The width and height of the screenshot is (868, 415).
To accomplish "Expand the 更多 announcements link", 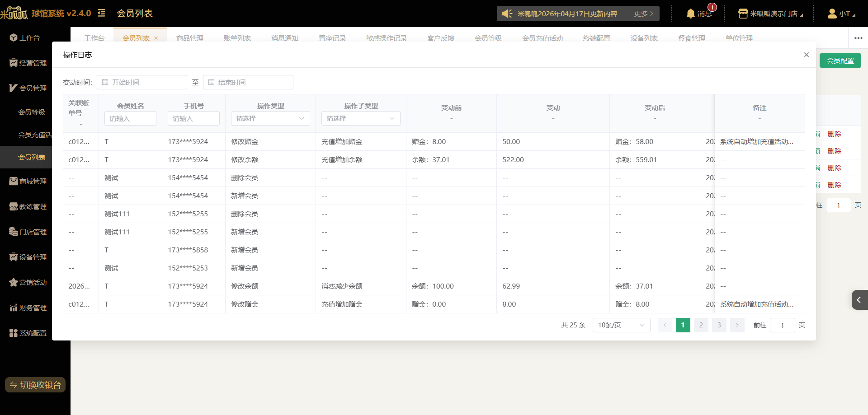I will 643,14.
